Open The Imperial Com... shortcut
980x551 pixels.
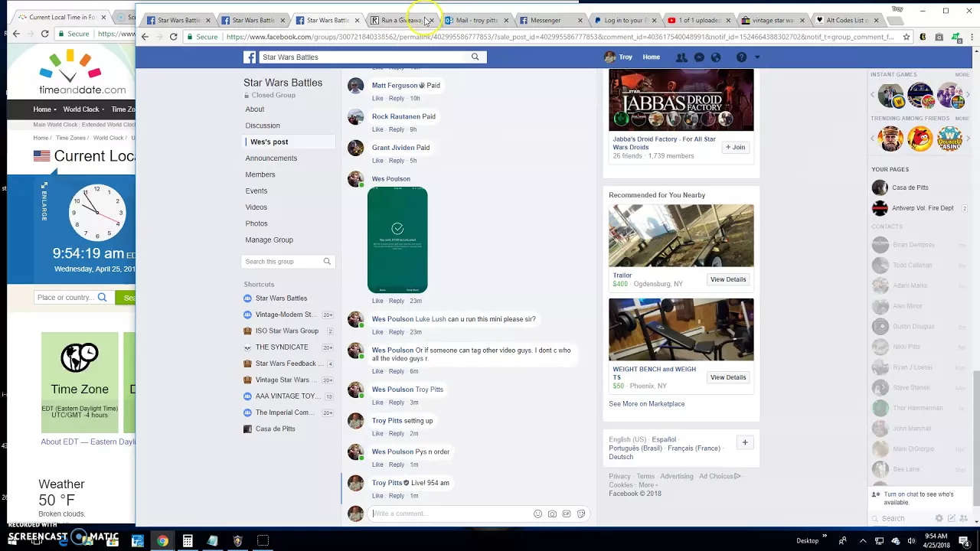[285, 412]
